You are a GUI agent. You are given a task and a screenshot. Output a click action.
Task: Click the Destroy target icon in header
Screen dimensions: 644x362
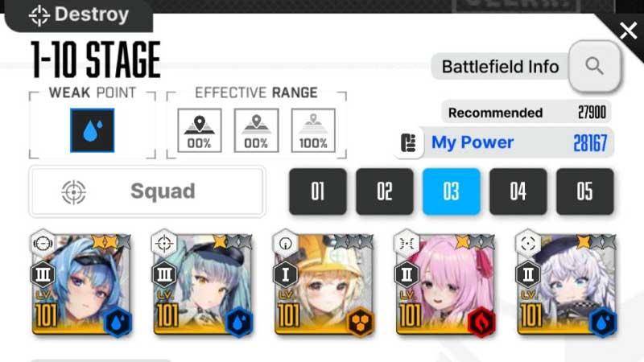pyautogui.click(x=39, y=15)
